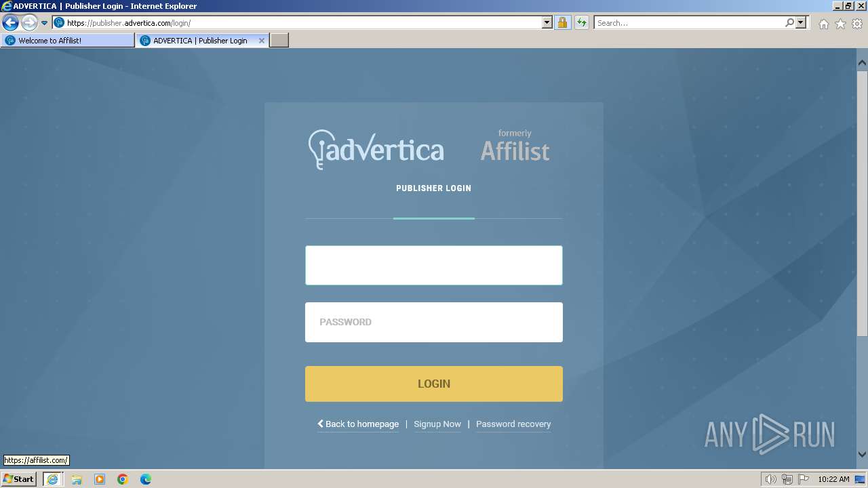868x488 pixels.
Task: Click the vertical scrollbar thumb
Action: [x=862, y=202]
